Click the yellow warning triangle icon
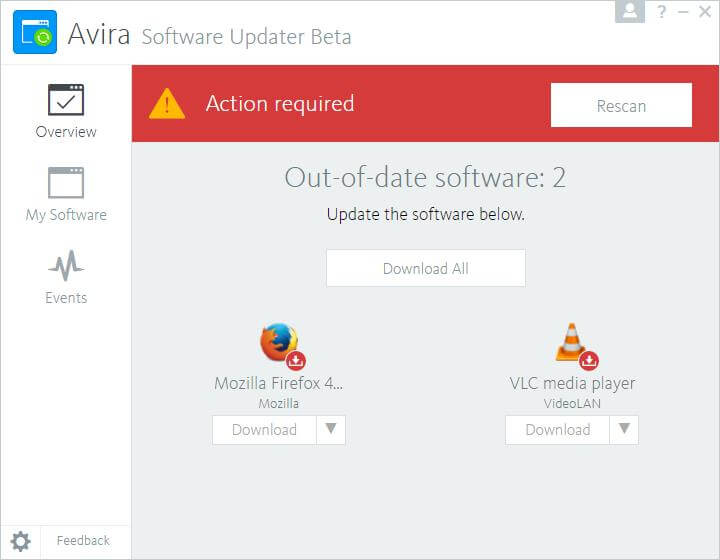The image size is (720, 560). (x=167, y=104)
